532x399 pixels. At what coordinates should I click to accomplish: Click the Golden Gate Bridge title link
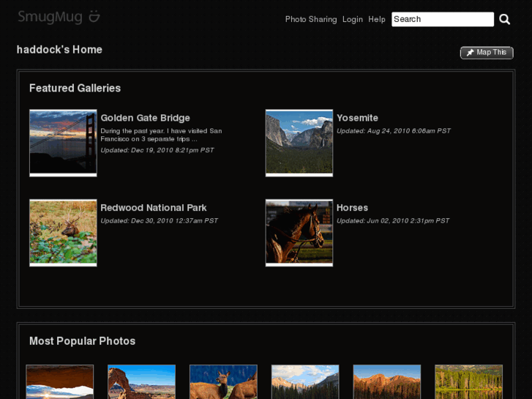tap(145, 118)
